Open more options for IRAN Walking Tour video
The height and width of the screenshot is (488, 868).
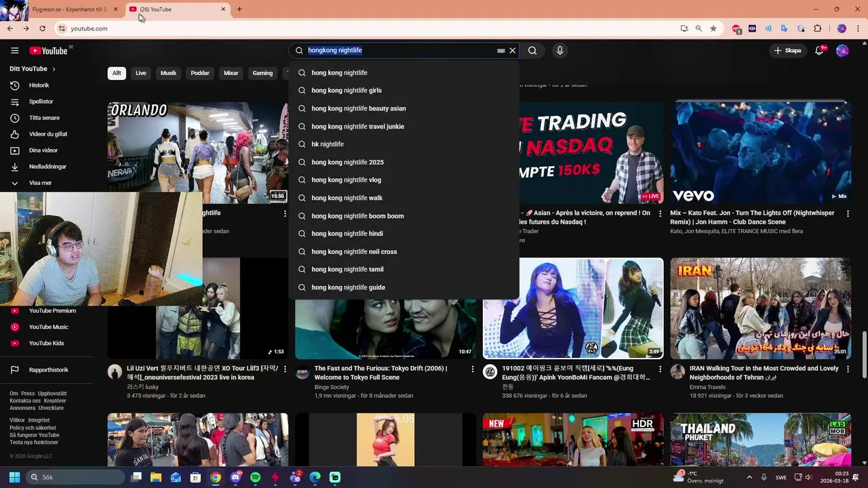848,369
